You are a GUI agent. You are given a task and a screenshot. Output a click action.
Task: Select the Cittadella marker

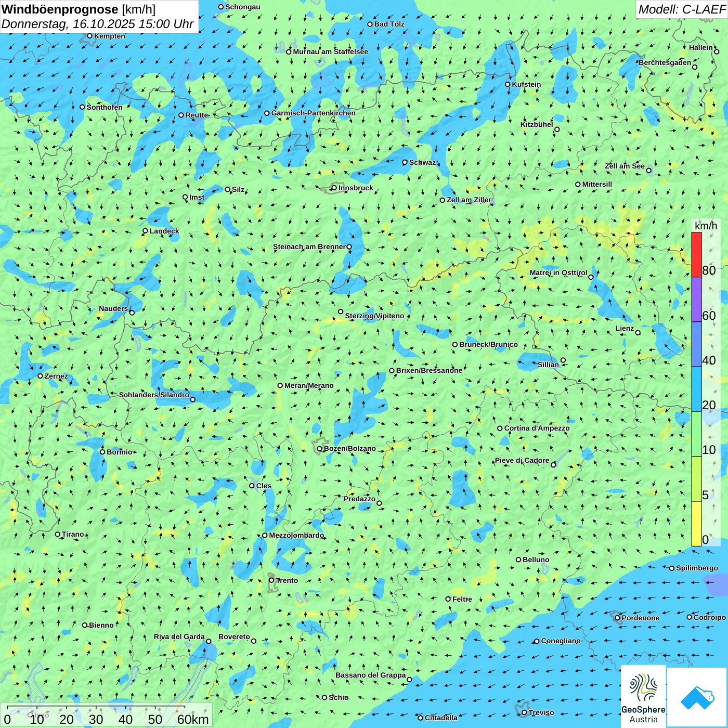[x=421, y=718]
